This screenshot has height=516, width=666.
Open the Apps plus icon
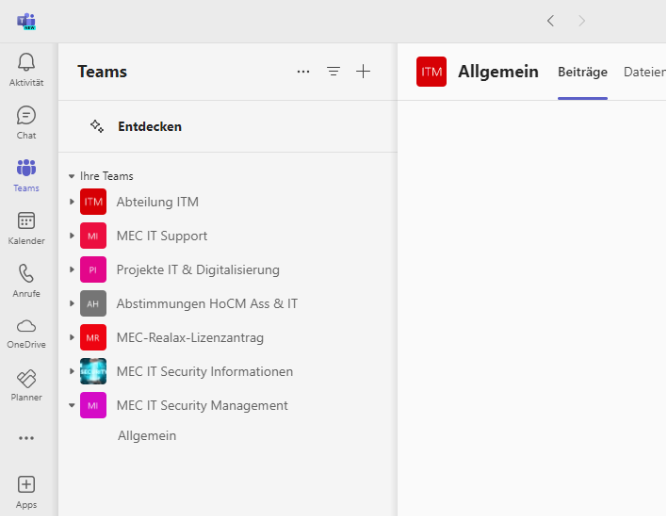(x=26, y=484)
